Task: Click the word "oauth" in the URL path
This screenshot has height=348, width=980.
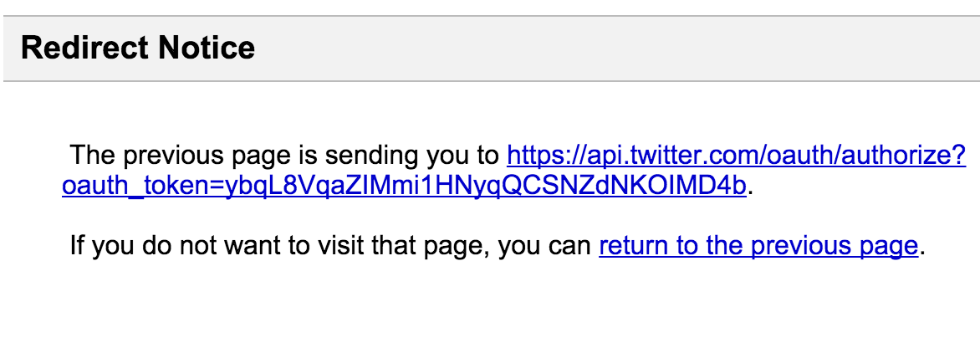Action: pyautogui.click(x=784, y=156)
